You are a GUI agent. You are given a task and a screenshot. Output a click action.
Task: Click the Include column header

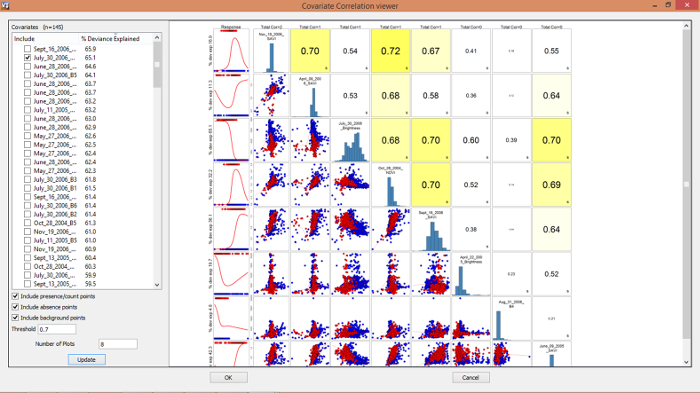45,39
